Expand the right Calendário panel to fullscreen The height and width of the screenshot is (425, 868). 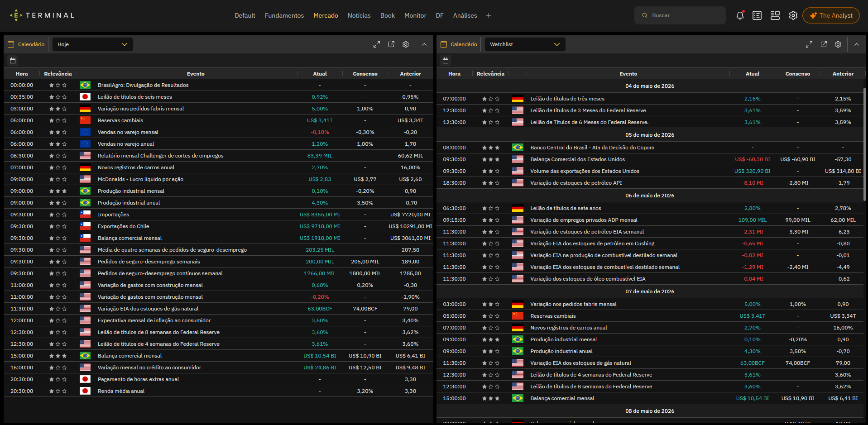click(x=809, y=44)
